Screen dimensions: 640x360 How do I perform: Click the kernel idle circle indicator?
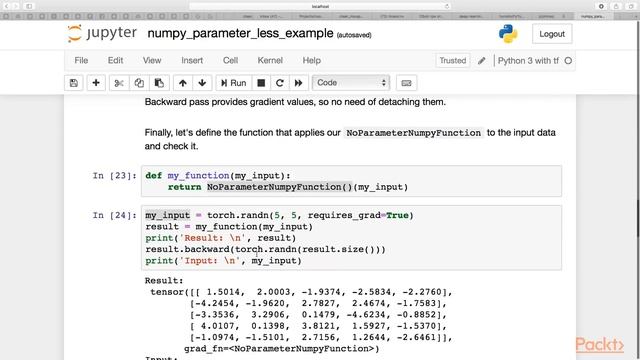pos(568,61)
